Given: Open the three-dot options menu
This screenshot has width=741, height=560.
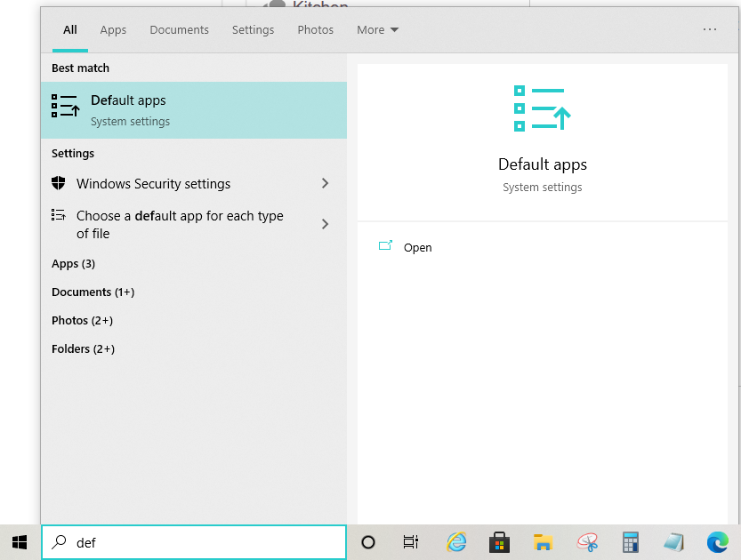Looking at the screenshot, I should [x=709, y=30].
